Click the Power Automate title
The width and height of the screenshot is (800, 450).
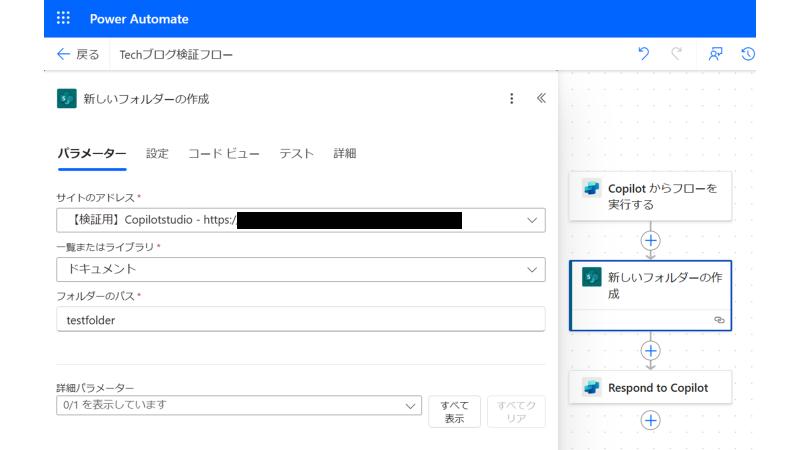point(139,19)
